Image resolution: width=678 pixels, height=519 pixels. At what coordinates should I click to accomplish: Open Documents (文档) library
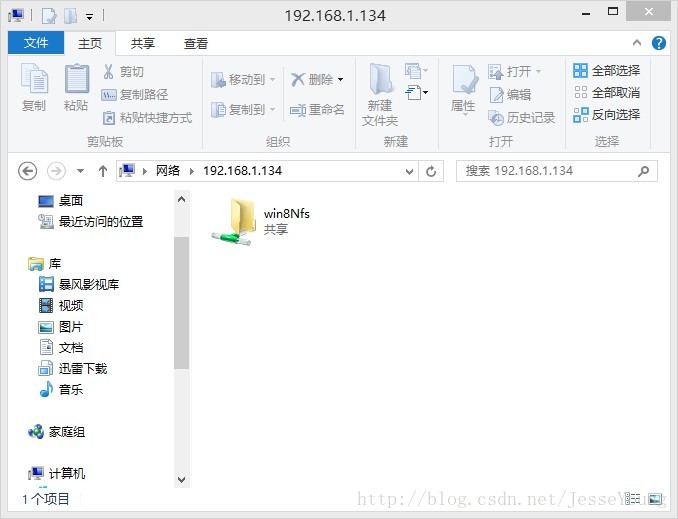61,347
